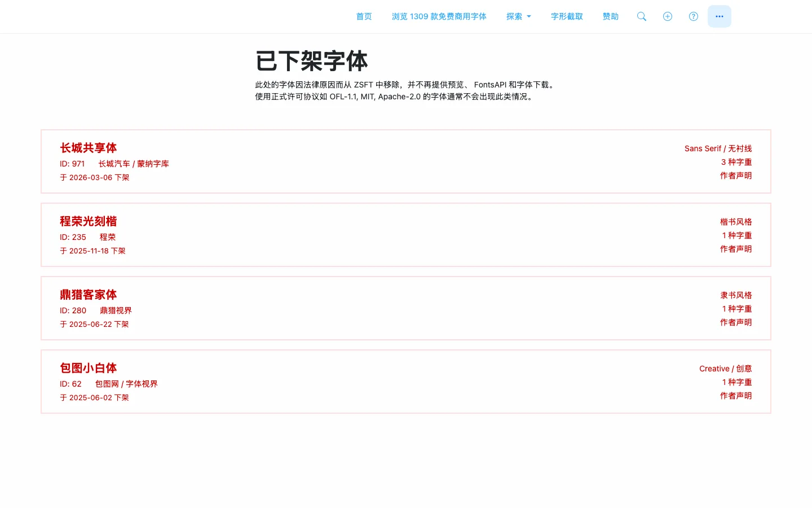Click the 于 2025-11-18 下架 date

point(92,251)
